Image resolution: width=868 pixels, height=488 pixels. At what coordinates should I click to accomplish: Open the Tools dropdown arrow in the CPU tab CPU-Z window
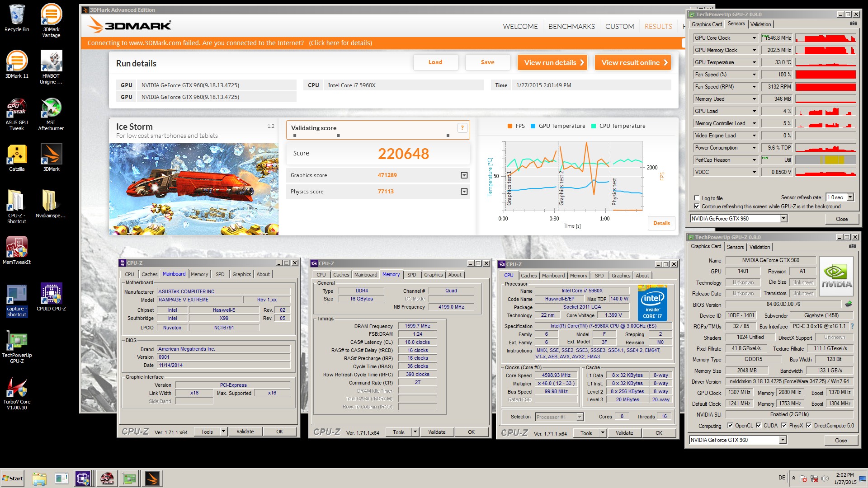pos(603,433)
